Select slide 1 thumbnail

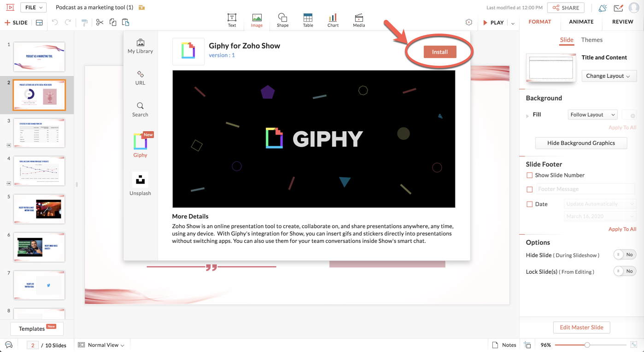point(39,57)
